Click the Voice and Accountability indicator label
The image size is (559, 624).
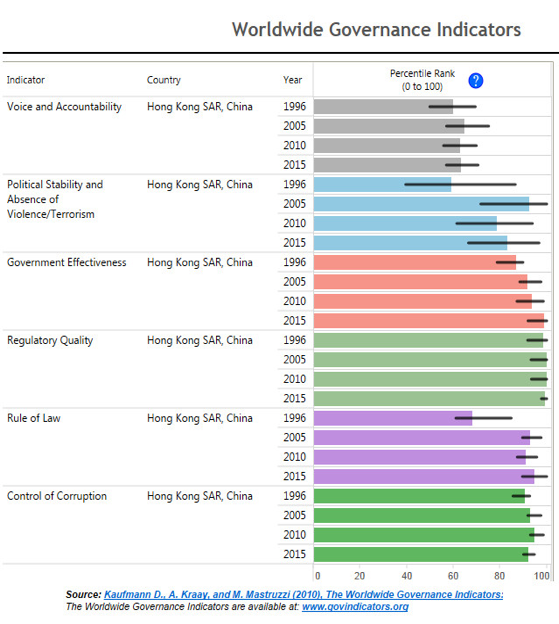[64, 107]
